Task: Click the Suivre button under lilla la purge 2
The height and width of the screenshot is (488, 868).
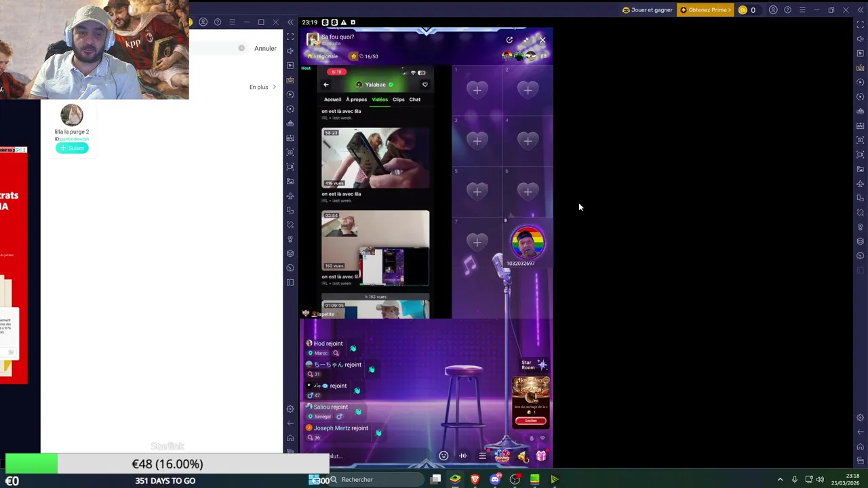Action: pyautogui.click(x=72, y=148)
